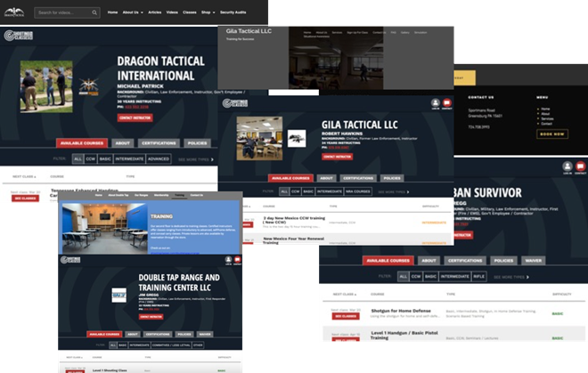
Task: Click Contact Instructor under Robert Hawkins
Action: pyautogui.click(x=337, y=157)
